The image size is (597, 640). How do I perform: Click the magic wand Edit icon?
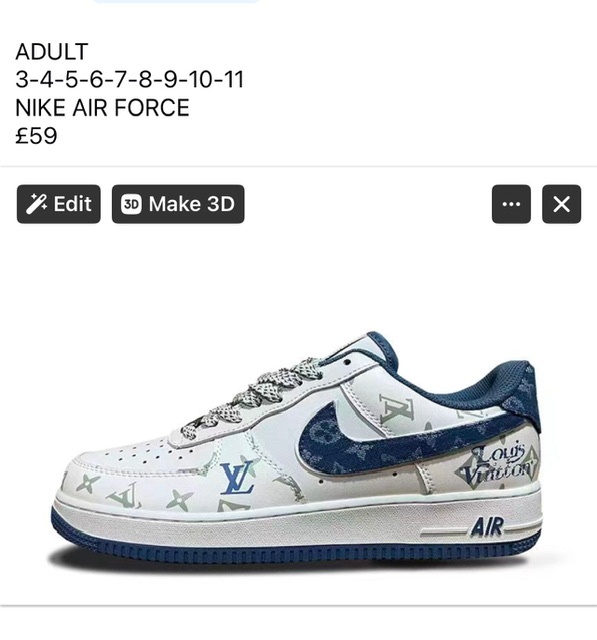pos(36,204)
